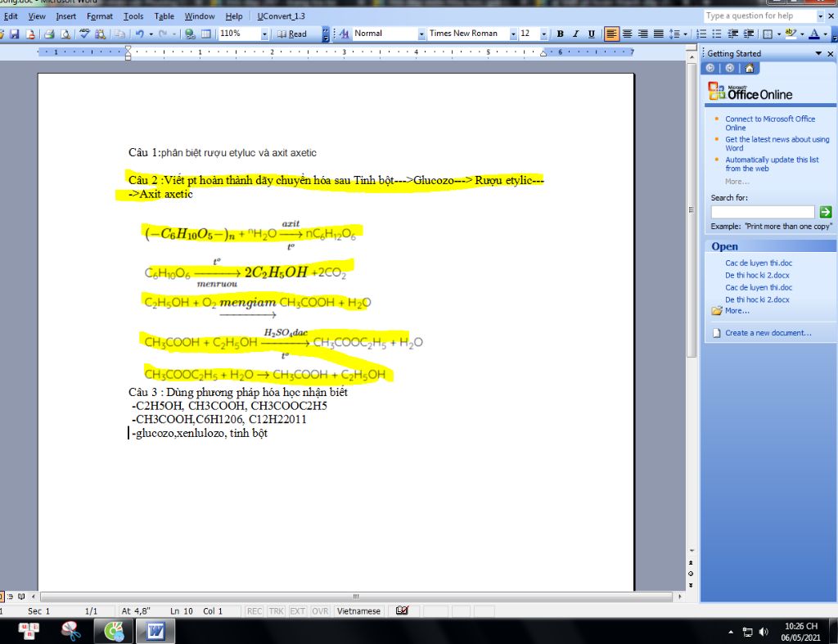Apply font color A button
The width and height of the screenshot is (838, 644).
pos(814,34)
